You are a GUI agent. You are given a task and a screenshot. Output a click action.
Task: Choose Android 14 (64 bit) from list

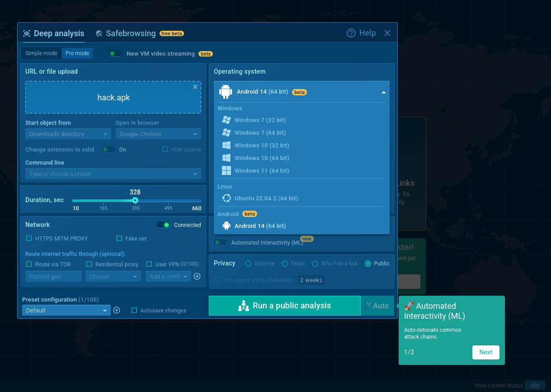click(x=301, y=226)
